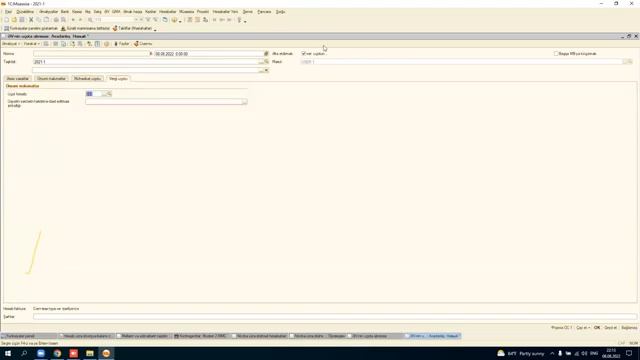Open the Windows Start menu
This screenshot has width=640, height=360.
point(8,353)
